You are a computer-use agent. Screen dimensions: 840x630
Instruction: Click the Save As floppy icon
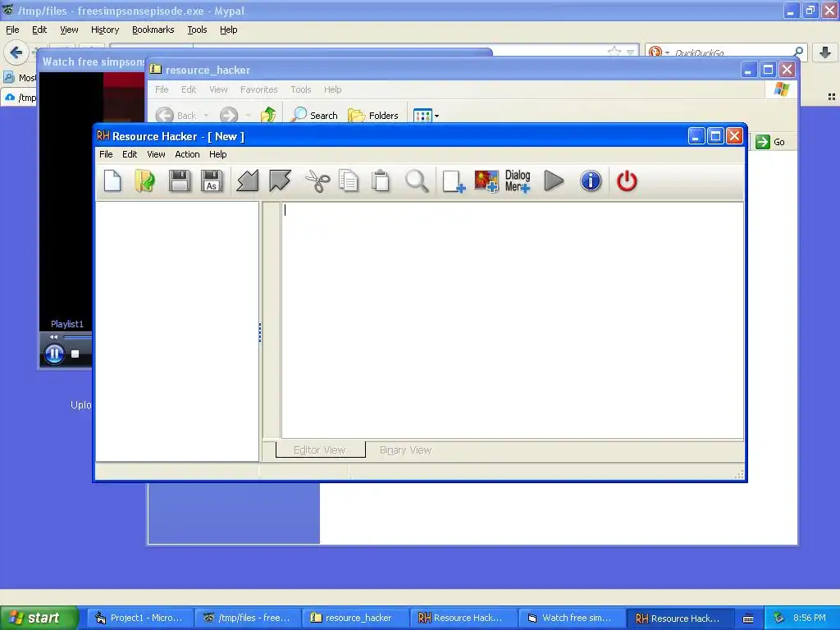coord(212,180)
